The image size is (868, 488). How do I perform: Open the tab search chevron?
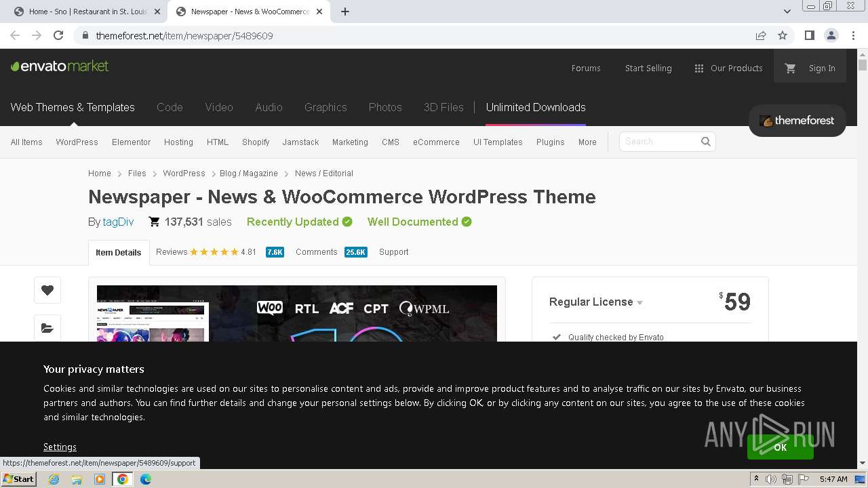(x=787, y=12)
